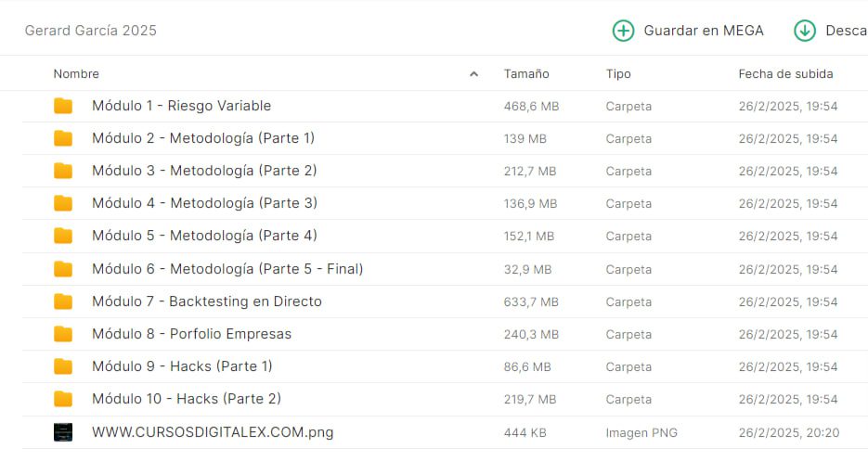
Task: Toggle sort order with Nombre arrow
Action: click(474, 74)
